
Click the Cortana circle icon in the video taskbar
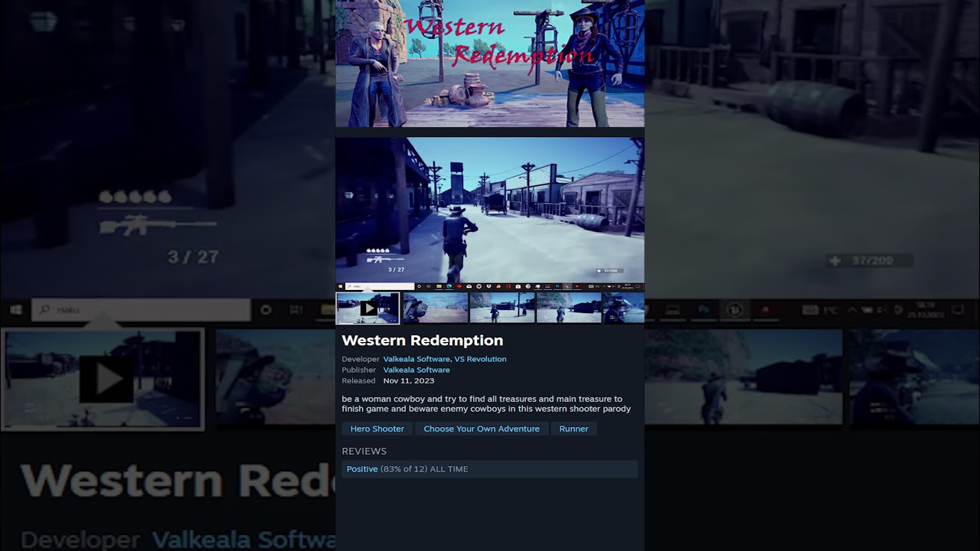(419, 286)
